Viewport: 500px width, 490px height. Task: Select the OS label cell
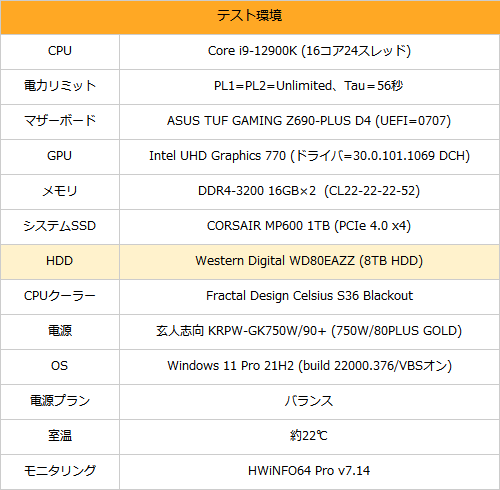click(60, 367)
